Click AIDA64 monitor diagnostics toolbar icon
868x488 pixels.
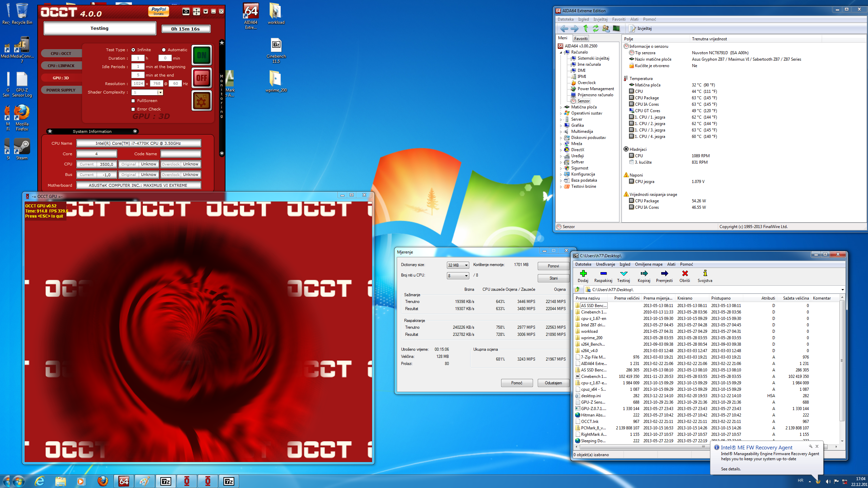[x=616, y=28]
